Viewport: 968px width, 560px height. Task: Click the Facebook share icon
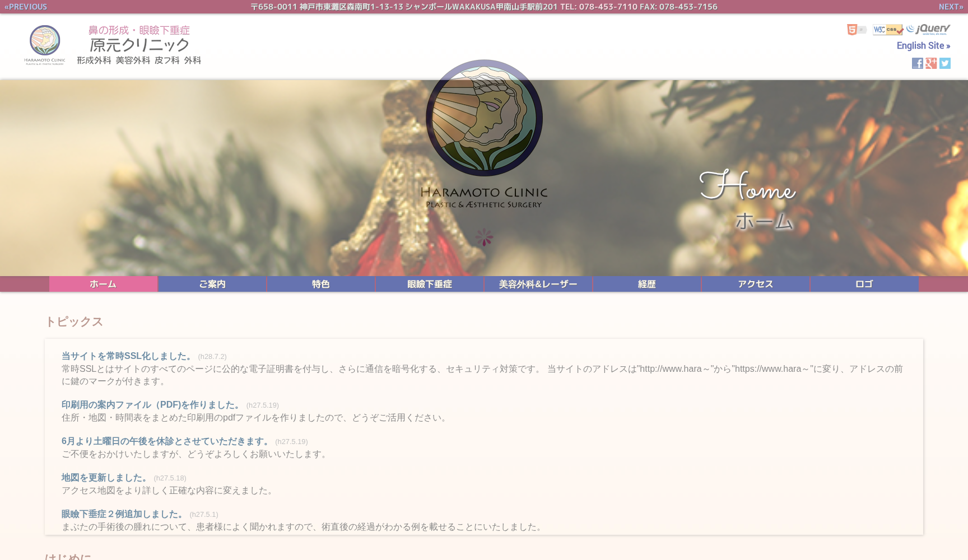917,63
